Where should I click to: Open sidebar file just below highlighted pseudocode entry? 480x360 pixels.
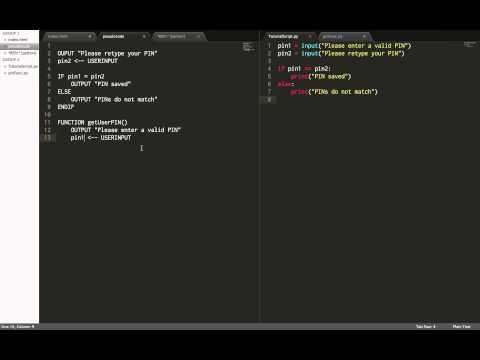tap(22, 53)
